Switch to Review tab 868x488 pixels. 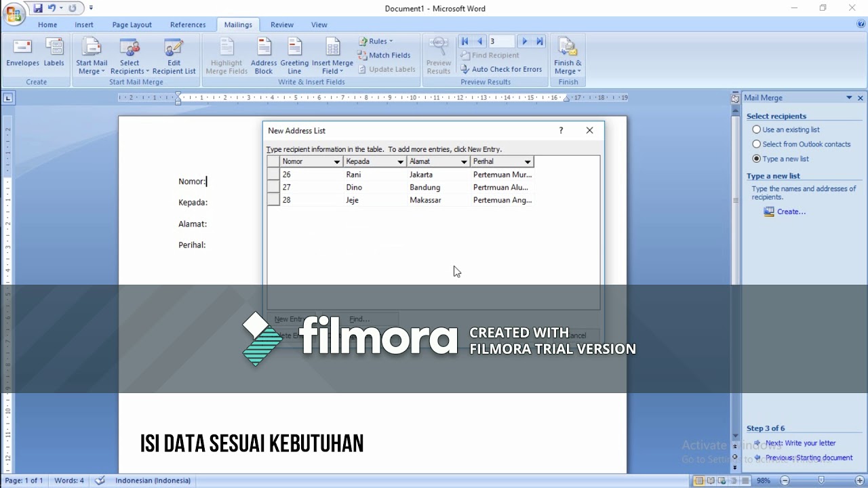(282, 24)
